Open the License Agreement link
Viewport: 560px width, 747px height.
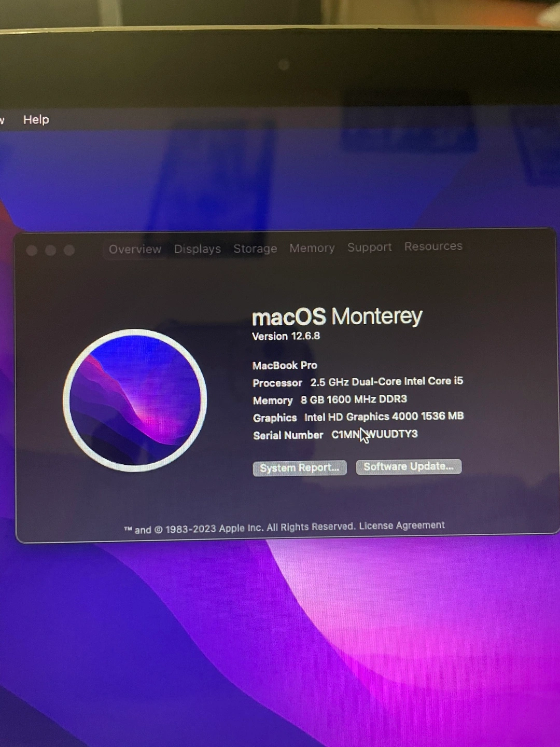[402, 525]
